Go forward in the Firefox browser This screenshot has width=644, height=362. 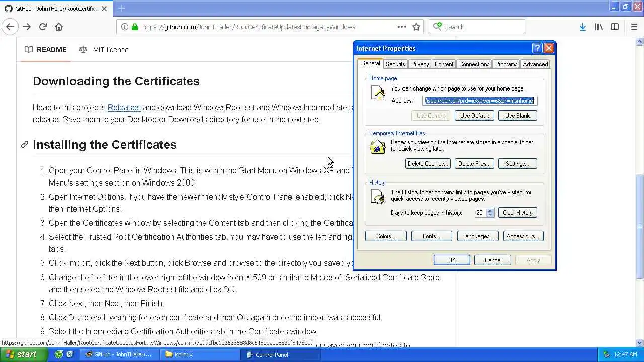(27, 27)
